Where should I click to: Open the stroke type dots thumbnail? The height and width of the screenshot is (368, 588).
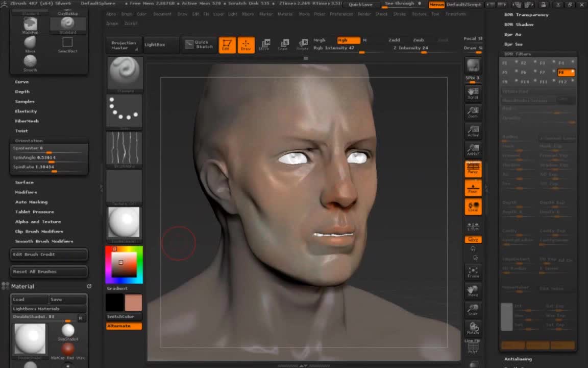[125, 111]
